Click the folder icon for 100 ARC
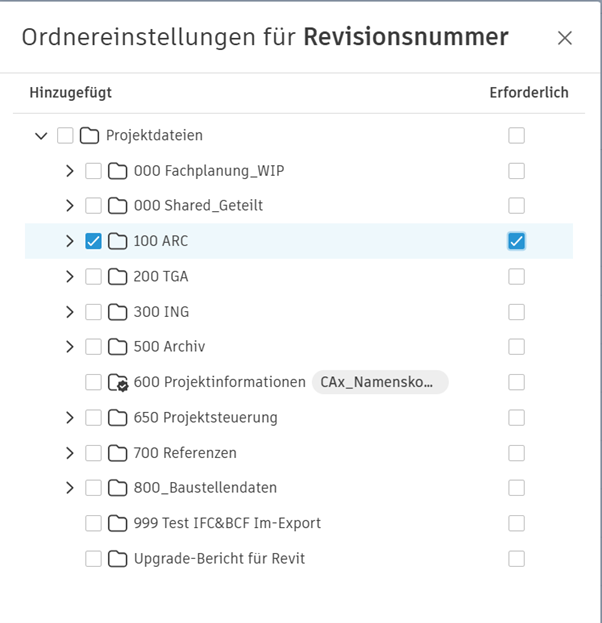The image size is (602, 623). (118, 241)
